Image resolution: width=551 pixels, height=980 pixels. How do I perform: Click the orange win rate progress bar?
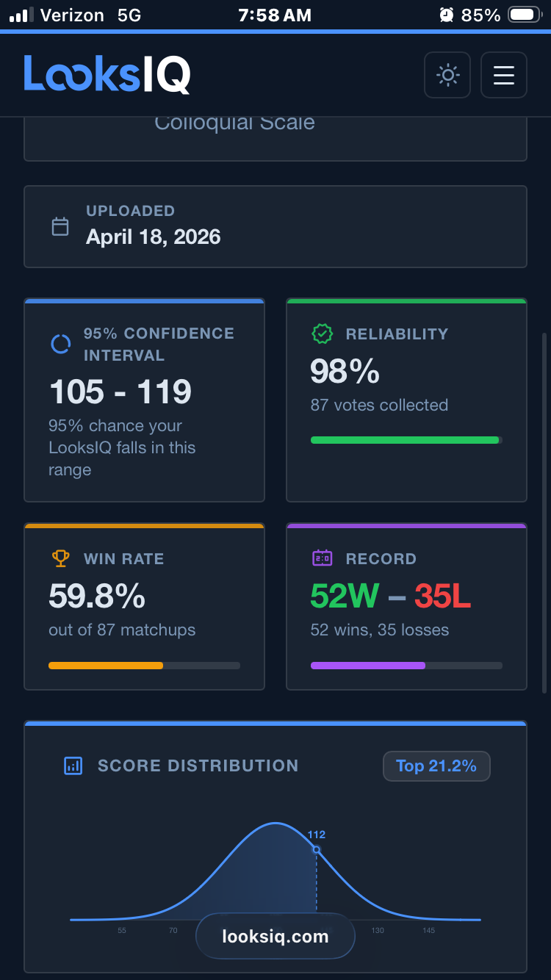point(106,666)
